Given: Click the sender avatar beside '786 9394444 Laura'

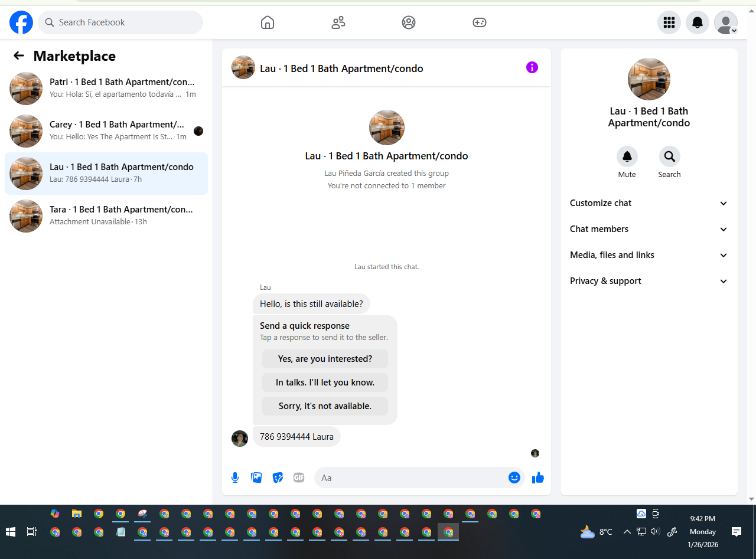Looking at the screenshot, I should click(240, 439).
